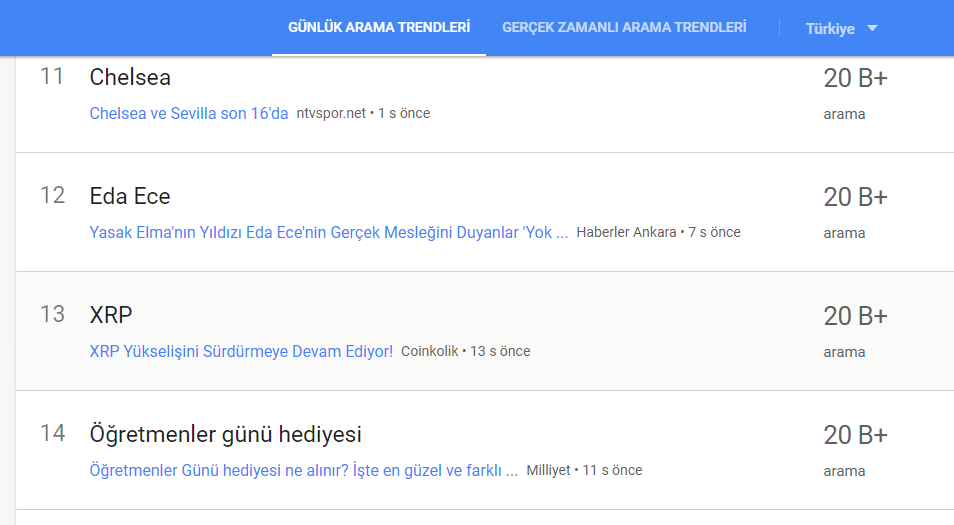Open the Eda Ece trend title
This screenshot has width=954, height=525.
pos(130,196)
